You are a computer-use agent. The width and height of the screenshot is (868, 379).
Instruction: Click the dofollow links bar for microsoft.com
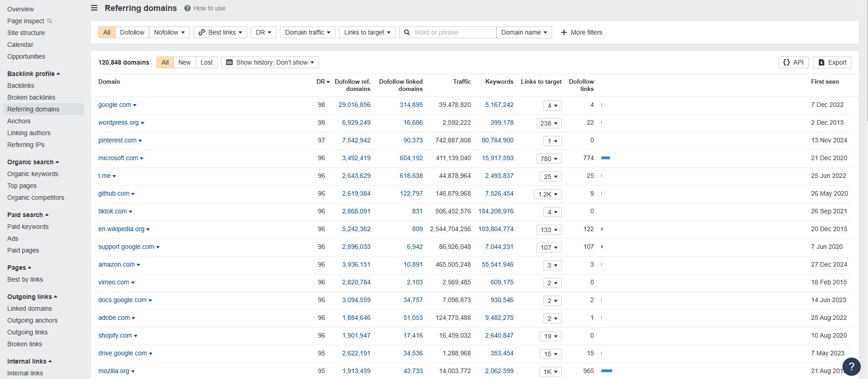tap(605, 158)
